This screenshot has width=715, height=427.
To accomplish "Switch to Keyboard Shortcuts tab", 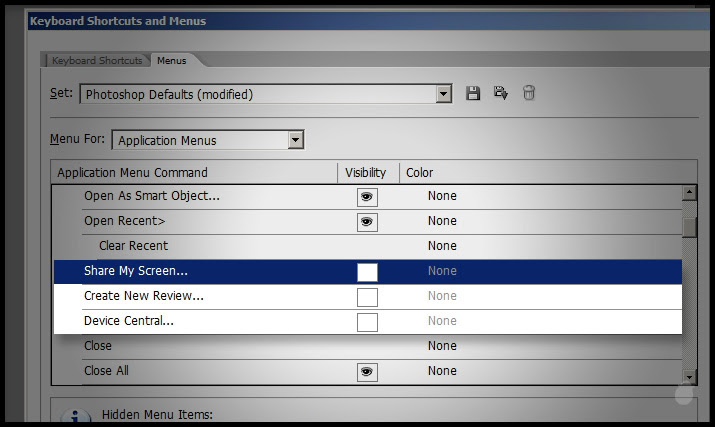I will pos(97,60).
